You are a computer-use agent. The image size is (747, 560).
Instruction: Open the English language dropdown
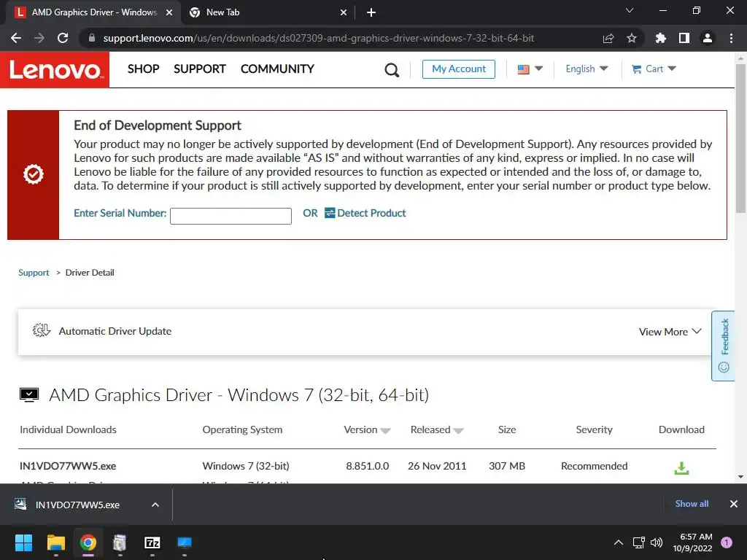587,69
